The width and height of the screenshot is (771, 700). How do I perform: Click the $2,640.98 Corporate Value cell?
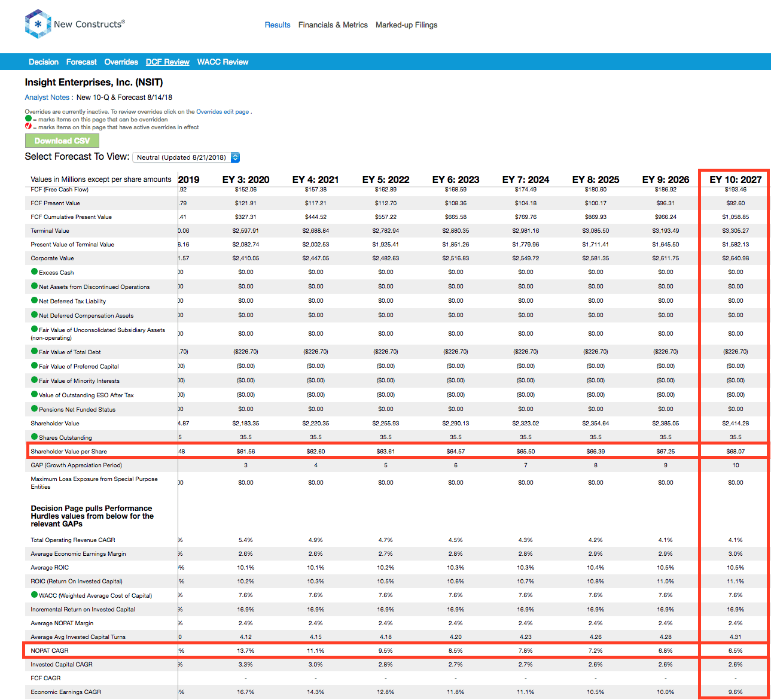(736, 258)
